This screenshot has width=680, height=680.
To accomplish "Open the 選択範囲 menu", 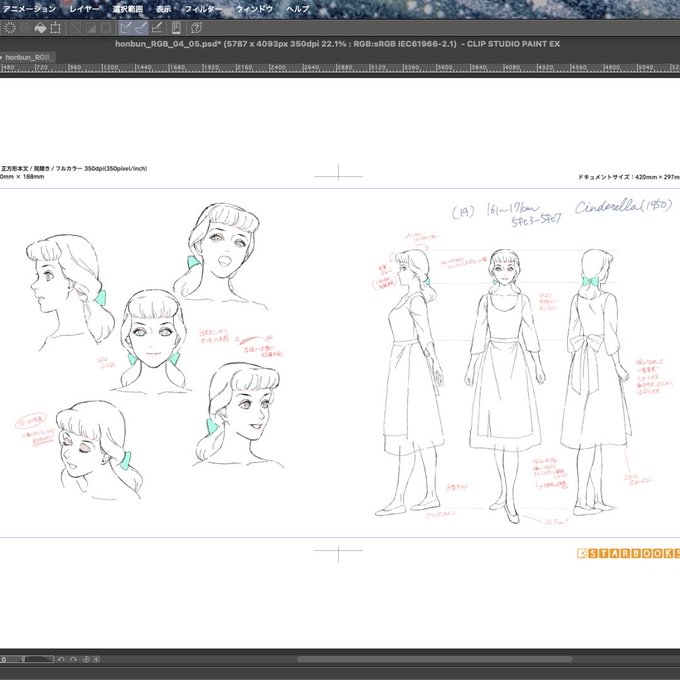I will point(128,9).
